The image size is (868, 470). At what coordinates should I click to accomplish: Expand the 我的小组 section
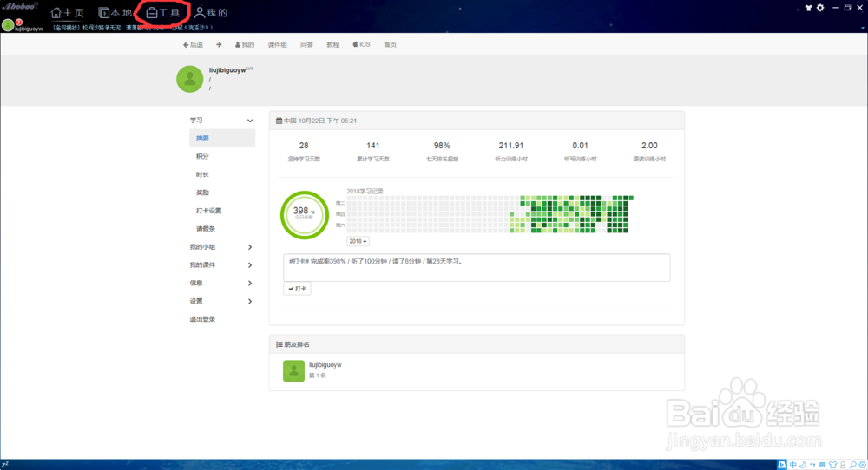click(221, 246)
